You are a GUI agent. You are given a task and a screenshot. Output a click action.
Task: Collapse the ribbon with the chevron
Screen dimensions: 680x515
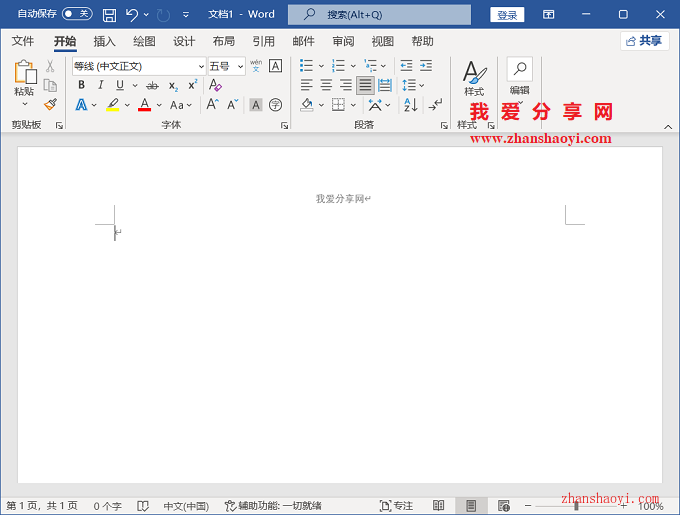click(x=668, y=127)
